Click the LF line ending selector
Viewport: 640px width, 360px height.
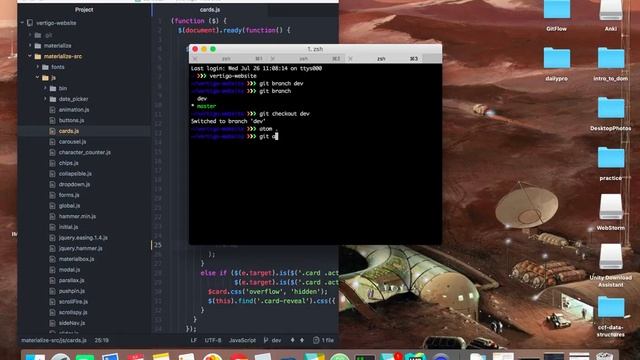coord(193,340)
